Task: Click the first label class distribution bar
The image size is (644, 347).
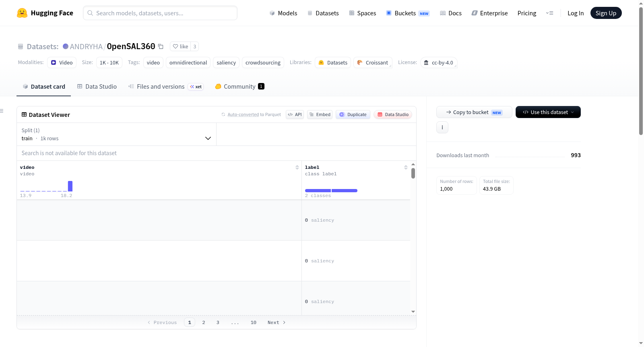Action: click(x=318, y=191)
